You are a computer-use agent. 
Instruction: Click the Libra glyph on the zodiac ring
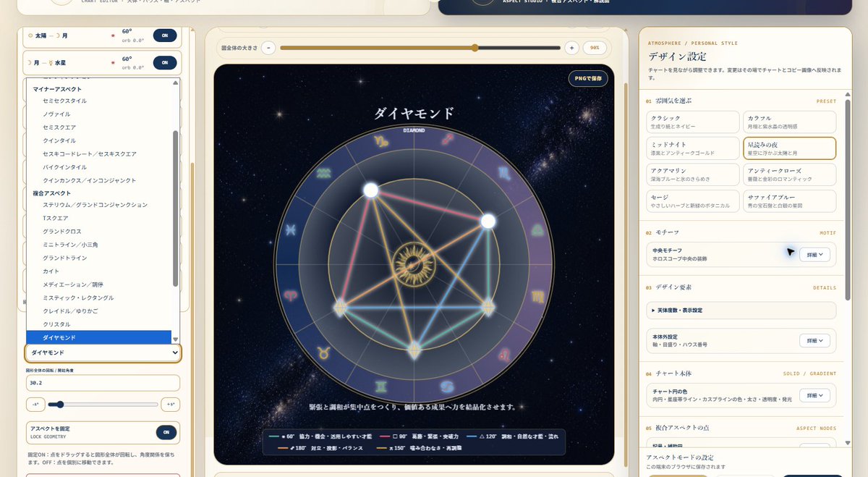(536, 230)
